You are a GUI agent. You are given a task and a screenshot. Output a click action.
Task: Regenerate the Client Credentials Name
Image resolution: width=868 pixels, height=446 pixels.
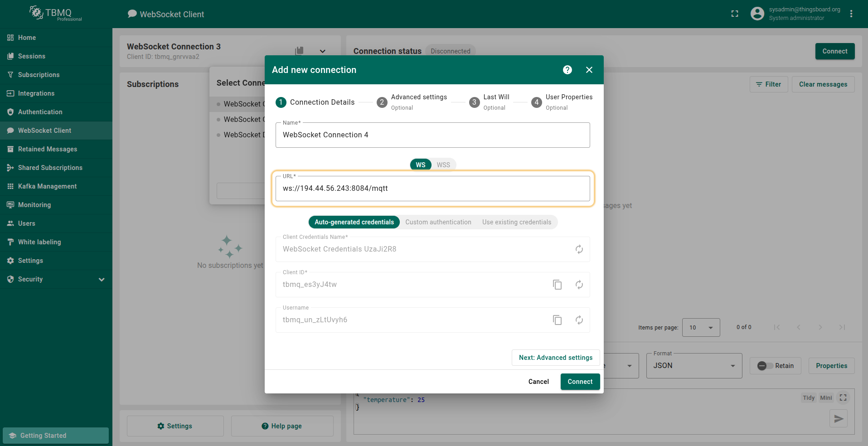pos(579,249)
